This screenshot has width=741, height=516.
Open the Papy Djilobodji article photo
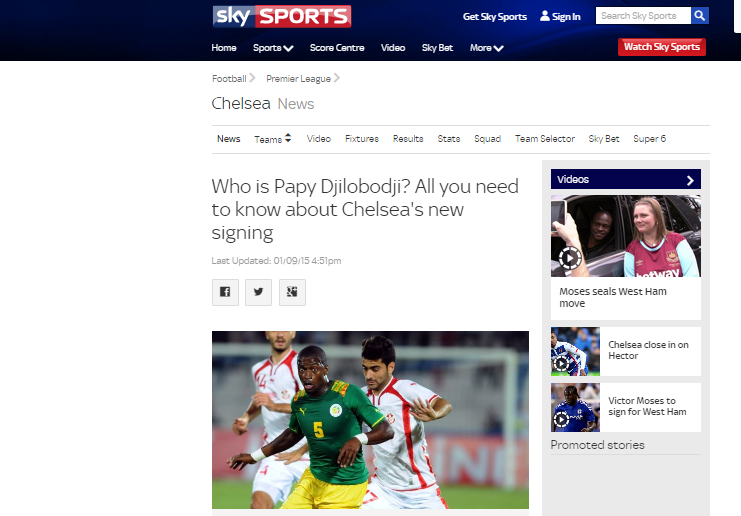point(370,420)
